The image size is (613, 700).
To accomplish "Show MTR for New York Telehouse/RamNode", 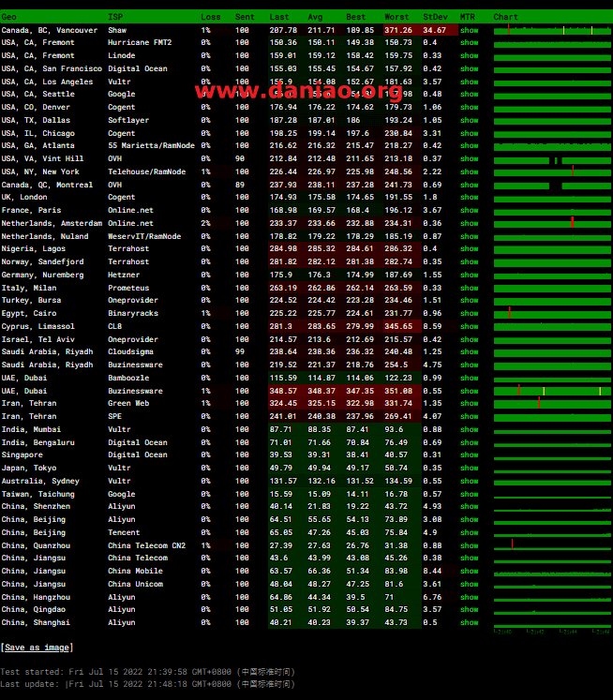I will pos(469,171).
